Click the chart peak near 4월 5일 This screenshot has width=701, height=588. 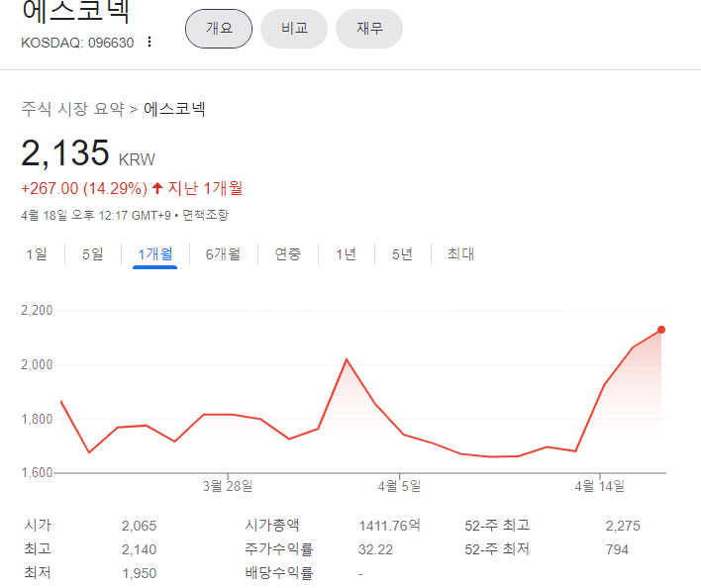[x=347, y=359]
